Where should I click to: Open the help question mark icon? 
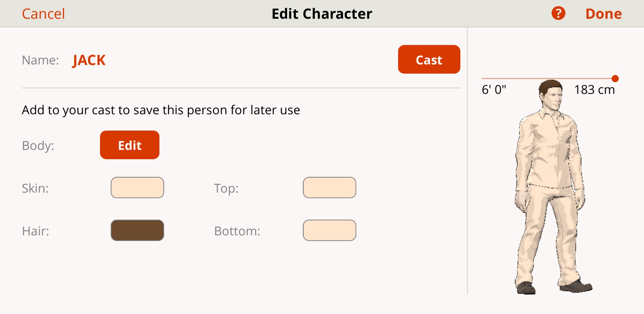[558, 14]
